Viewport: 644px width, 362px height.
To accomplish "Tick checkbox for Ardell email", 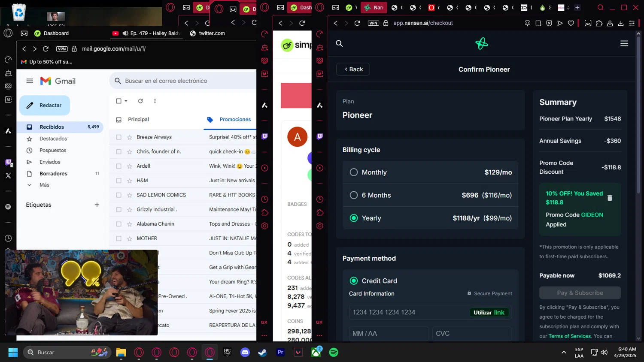I will [118, 166].
